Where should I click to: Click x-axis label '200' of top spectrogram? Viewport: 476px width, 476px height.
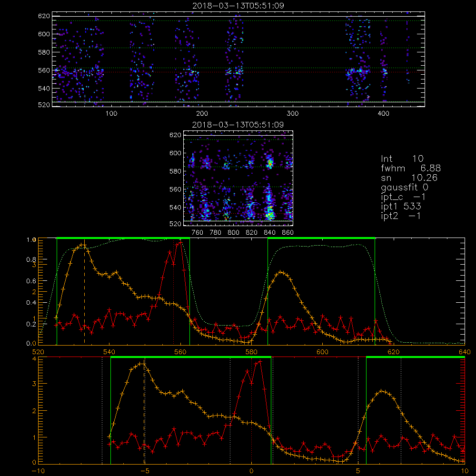click(x=202, y=114)
